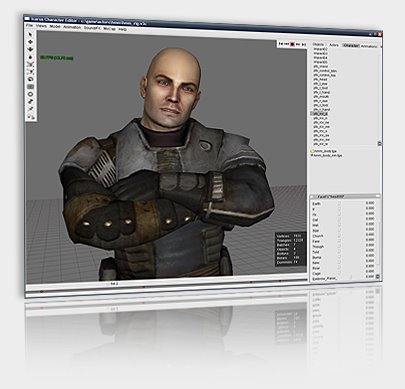Switch to the Animations tab
Viewport: 405px width, 389px height.
coord(369,46)
